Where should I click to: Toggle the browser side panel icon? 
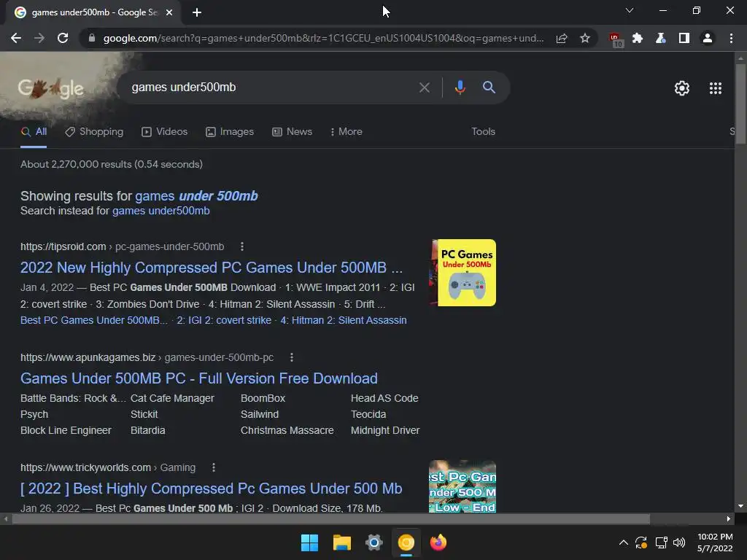(x=684, y=38)
